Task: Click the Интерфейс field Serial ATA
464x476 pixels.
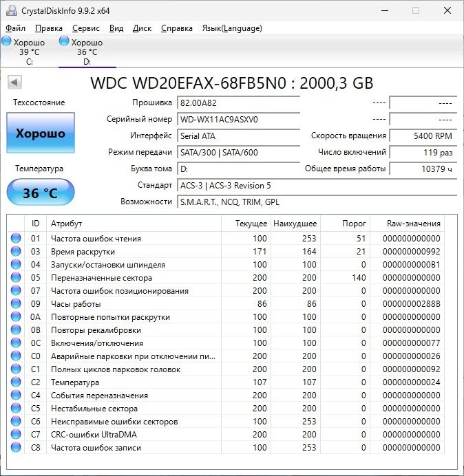Action: (238, 136)
